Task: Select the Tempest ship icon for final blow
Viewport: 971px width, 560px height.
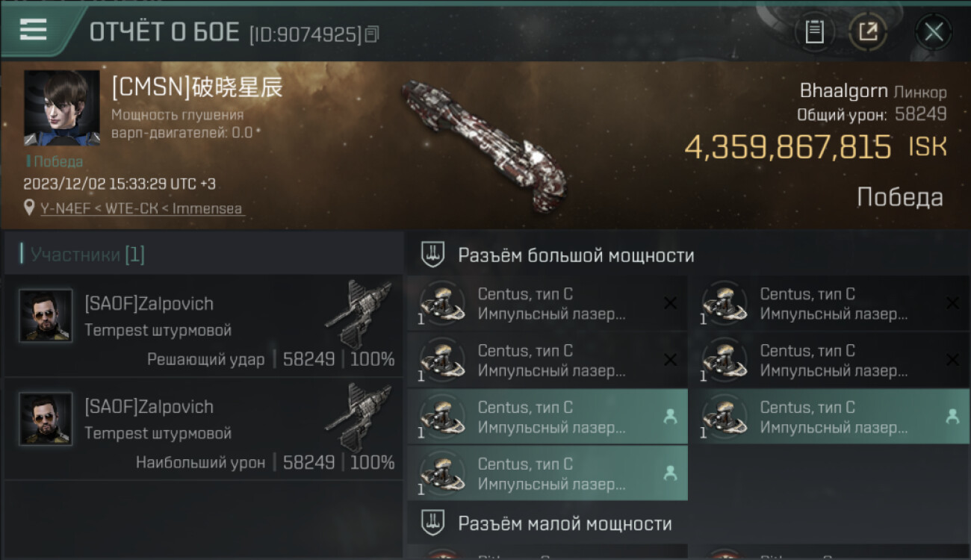Action: point(359,313)
